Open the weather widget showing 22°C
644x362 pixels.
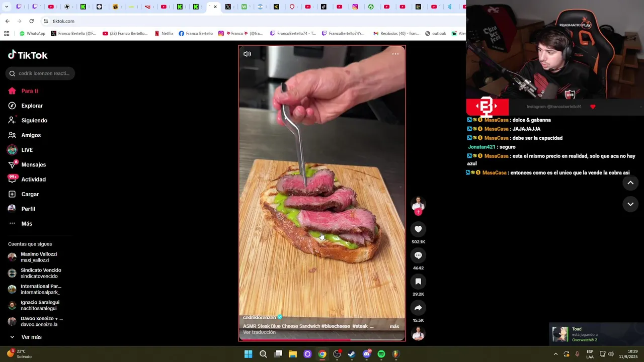click(x=19, y=354)
